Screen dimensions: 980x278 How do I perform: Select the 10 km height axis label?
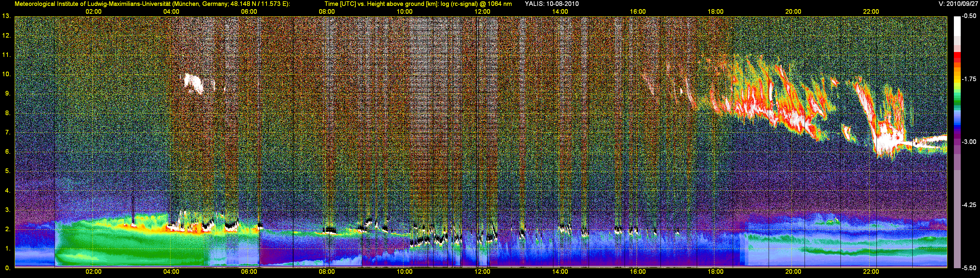[x=6, y=74]
